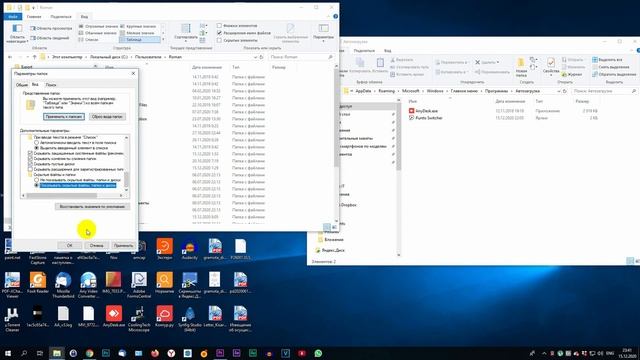Click Mozilla Thunderbird desktop icon
This screenshot has height=360, width=640.
click(x=63, y=285)
